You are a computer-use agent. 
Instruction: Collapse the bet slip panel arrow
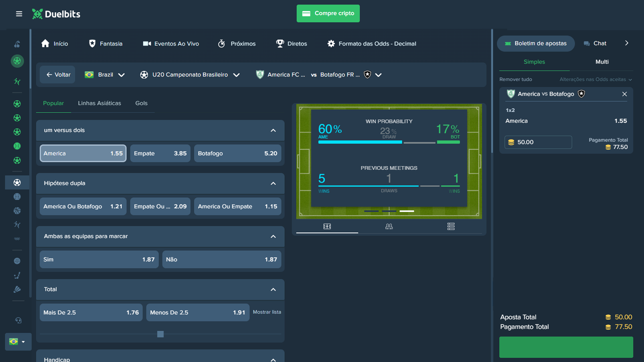coord(627,43)
